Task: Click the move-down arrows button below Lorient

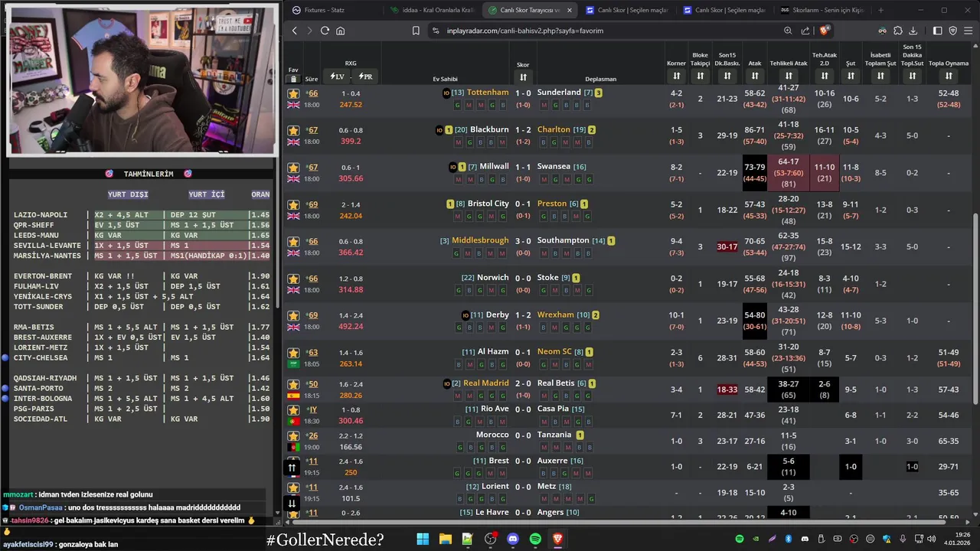Action: coord(292,503)
